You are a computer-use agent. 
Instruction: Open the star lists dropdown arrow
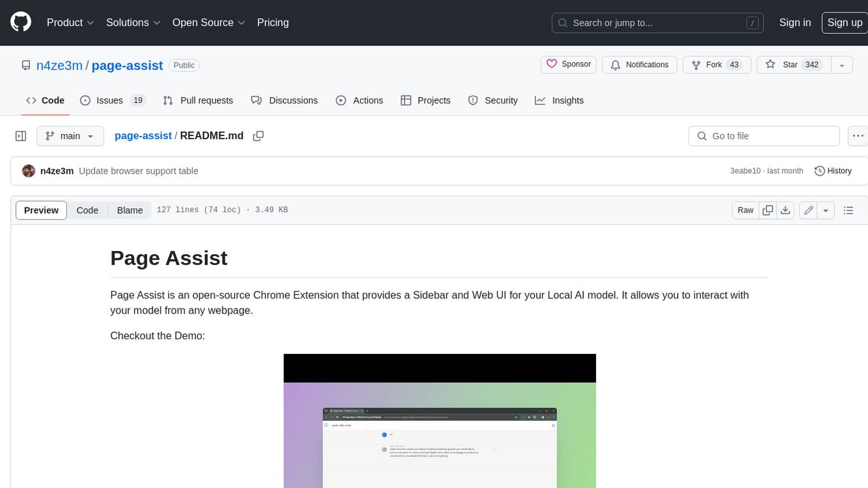click(x=842, y=65)
